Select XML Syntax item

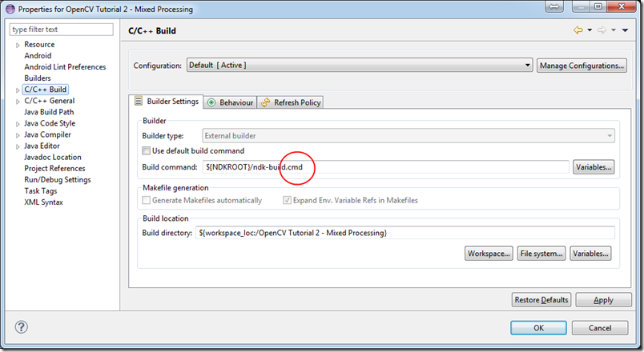pos(43,202)
